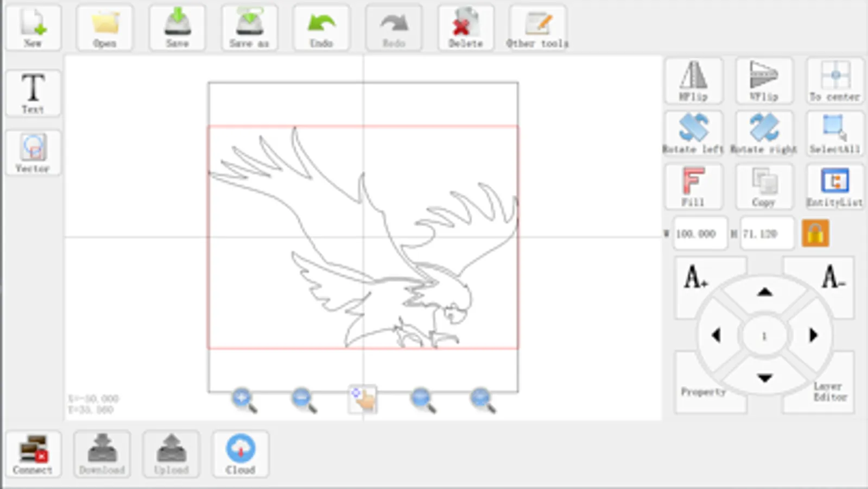This screenshot has height=489, width=868.
Task: Open the Other tools menu
Action: click(537, 28)
